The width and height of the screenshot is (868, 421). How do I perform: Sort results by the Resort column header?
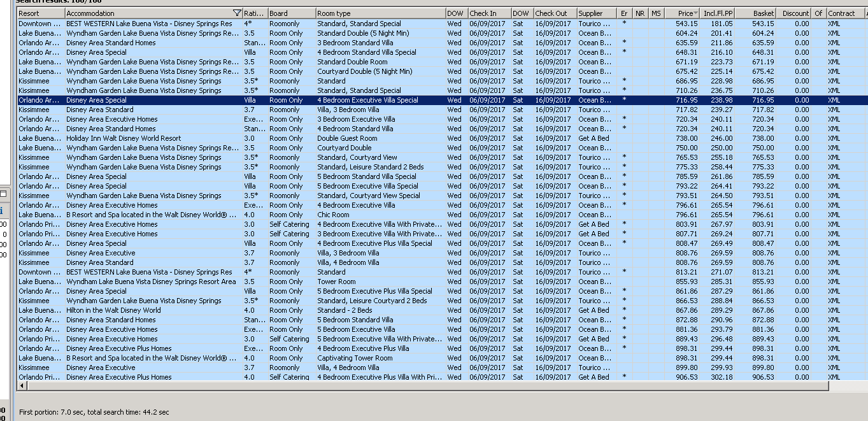coord(41,13)
